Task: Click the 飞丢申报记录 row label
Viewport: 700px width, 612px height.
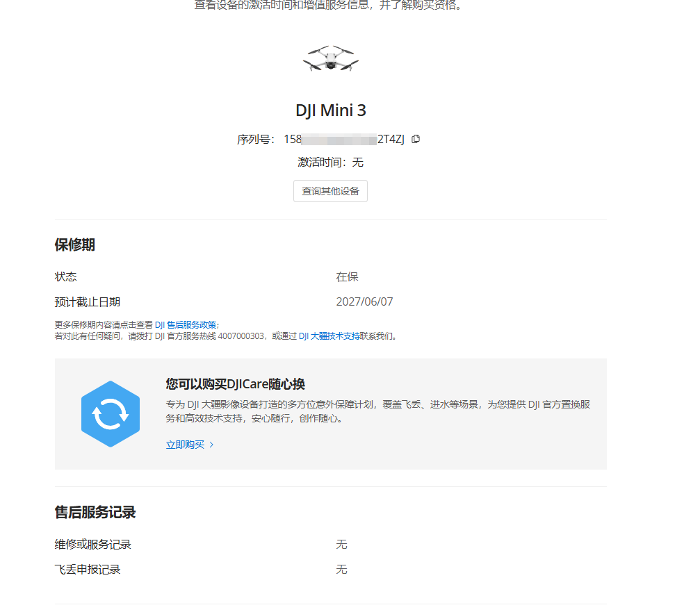Action: coord(88,570)
